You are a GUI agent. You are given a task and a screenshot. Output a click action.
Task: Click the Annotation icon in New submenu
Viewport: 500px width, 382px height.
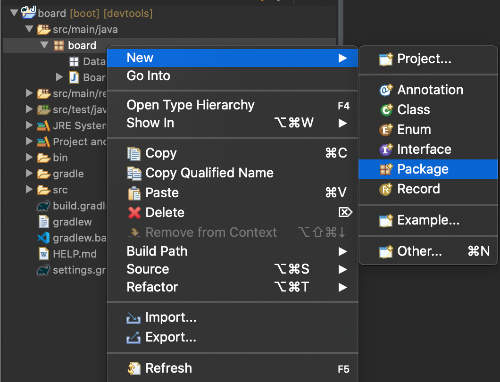(x=386, y=90)
